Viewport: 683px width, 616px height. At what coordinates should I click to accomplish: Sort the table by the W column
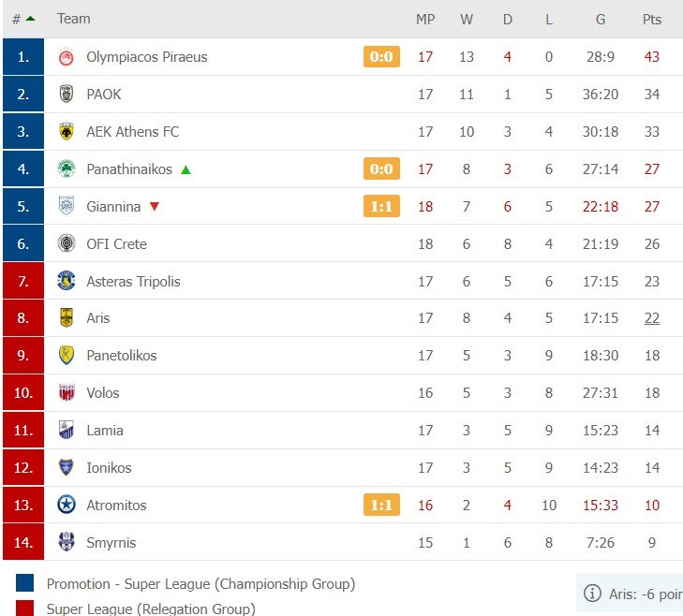(467, 19)
